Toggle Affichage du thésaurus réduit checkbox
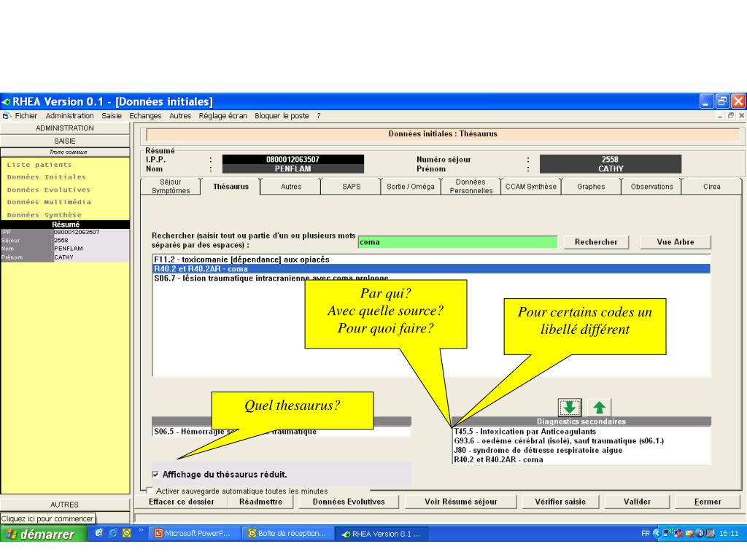The height and width of the screenshot is (560, 747). click(155, 474)
